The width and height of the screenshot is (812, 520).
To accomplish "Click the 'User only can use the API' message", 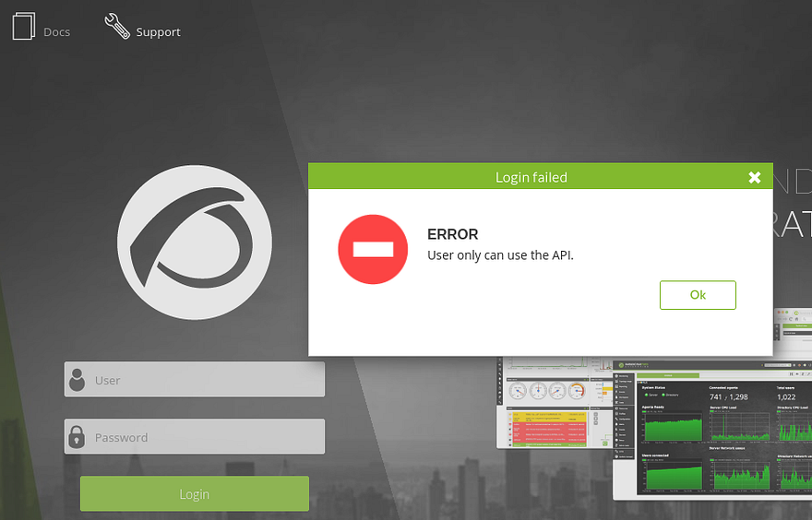I will point(500,255).
